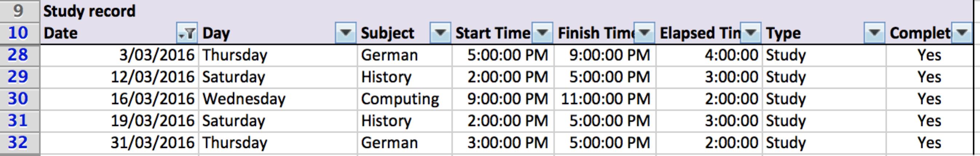Screen dimensions: 980x156
Task: Select row 28 header
Action: click(18, 55)
